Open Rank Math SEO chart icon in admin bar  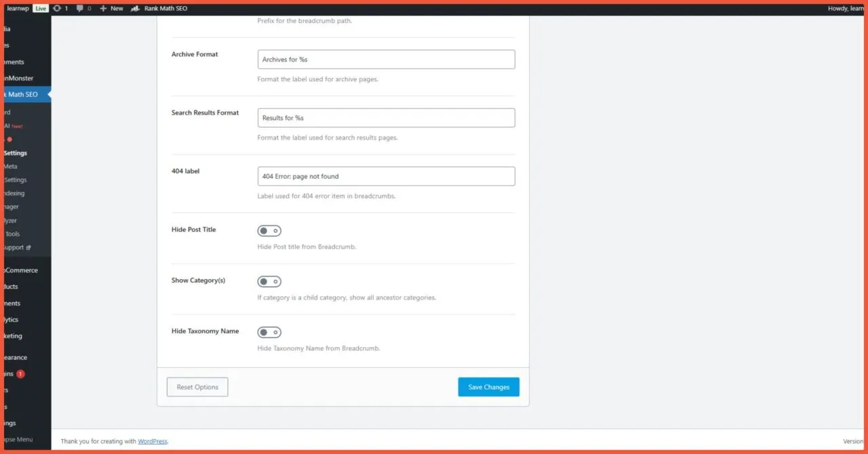[136, 8]
